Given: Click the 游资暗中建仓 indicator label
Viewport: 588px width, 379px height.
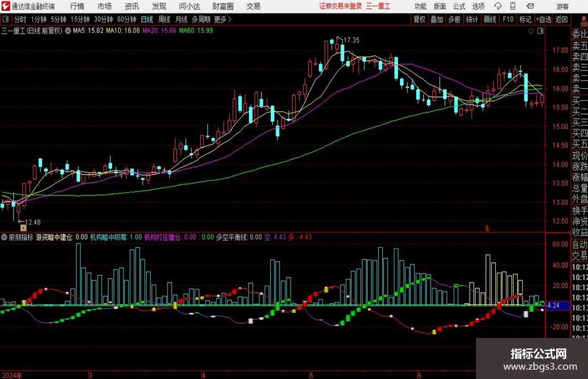Looking at the screenshot, I should (54, 237).
